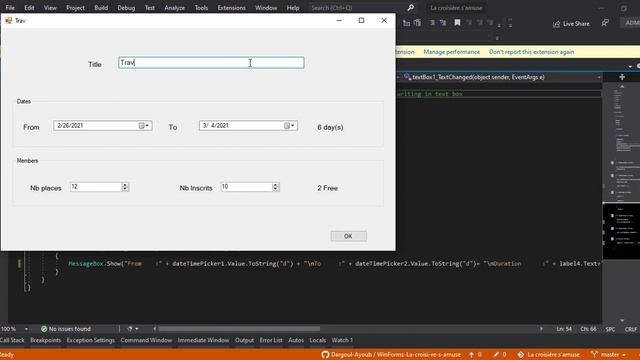
Task: Click the horizontal scrollbar left arrow
Action: (155, 329)
